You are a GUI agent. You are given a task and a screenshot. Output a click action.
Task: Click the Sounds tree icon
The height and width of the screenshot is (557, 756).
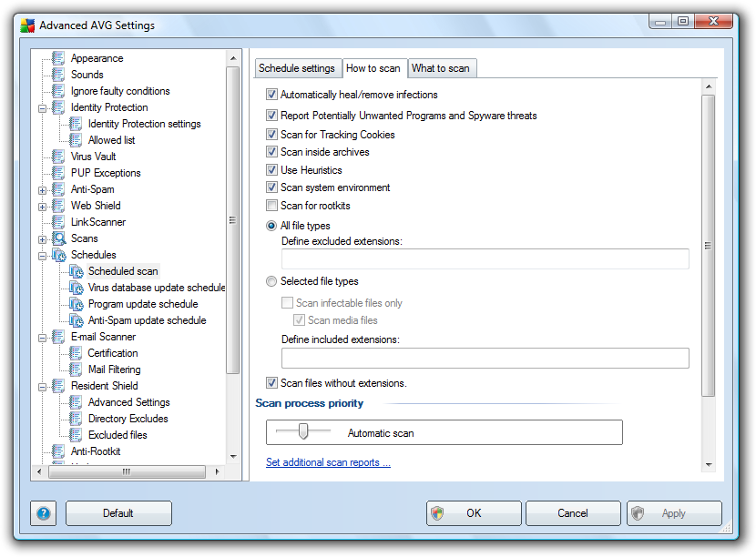coord(58,75)
